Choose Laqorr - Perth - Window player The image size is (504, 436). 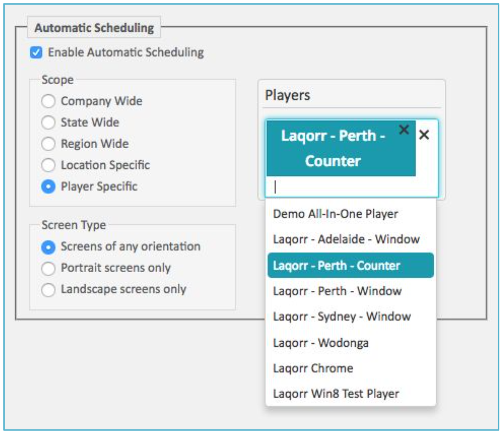pyautogui.click(x=351, y=291)
